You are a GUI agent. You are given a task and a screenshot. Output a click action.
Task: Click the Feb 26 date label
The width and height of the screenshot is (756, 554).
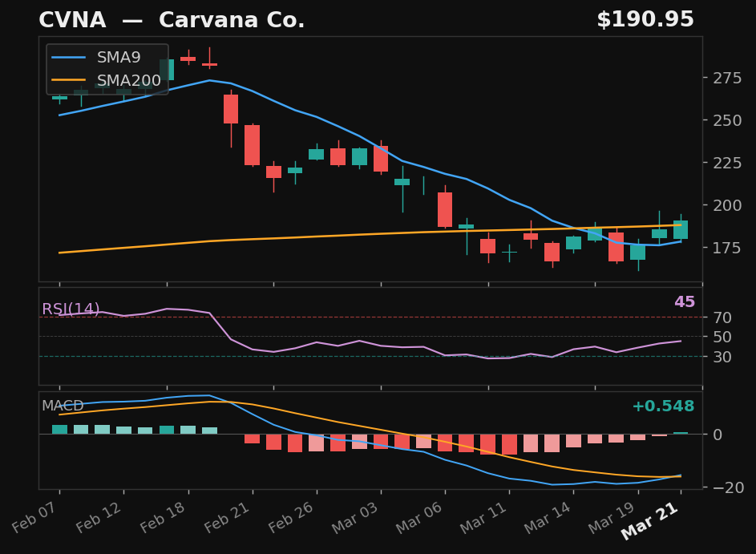[x=291, y=517]
